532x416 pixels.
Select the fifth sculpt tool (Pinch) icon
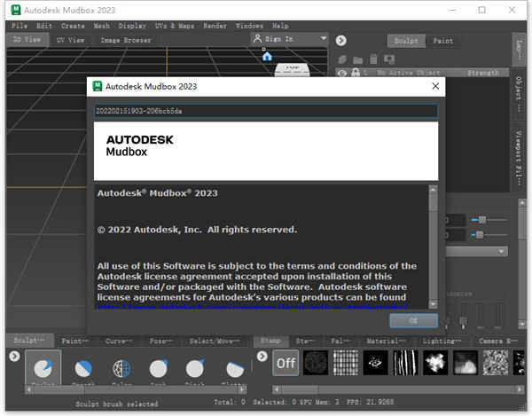(195, 368)
